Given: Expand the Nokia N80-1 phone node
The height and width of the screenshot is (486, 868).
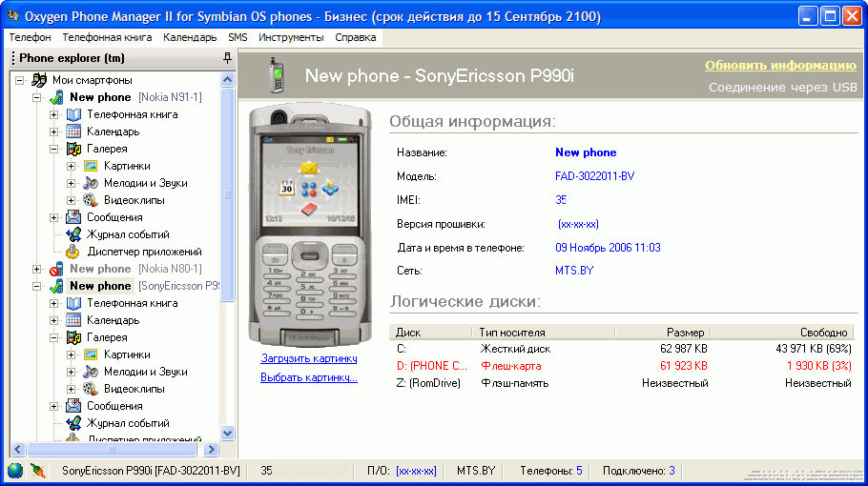Looking at the screenshot, I should 37,270.
